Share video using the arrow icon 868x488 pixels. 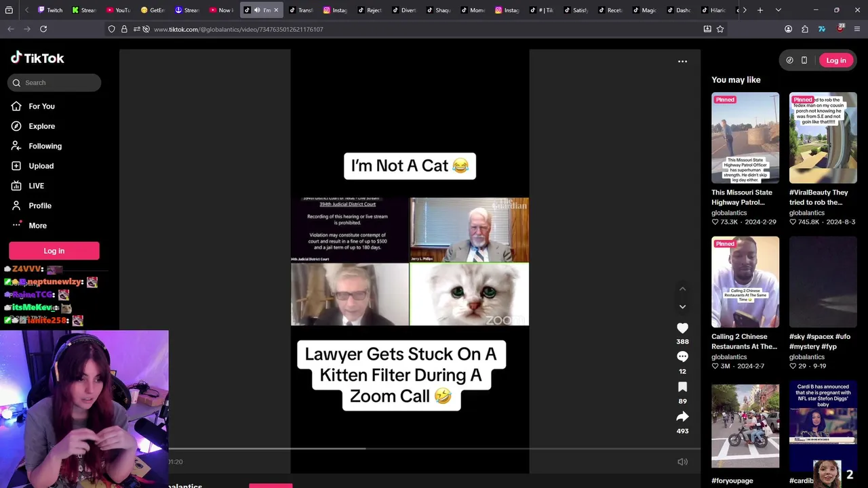click(682, 417)
